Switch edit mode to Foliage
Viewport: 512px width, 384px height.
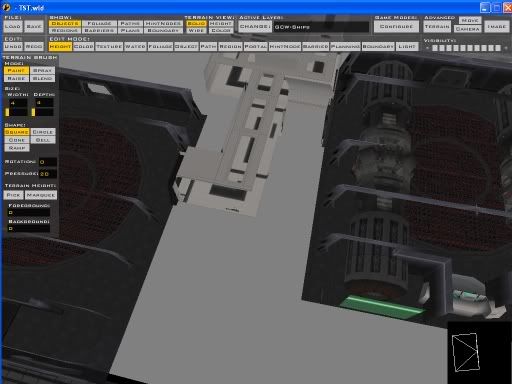(160, 47)
